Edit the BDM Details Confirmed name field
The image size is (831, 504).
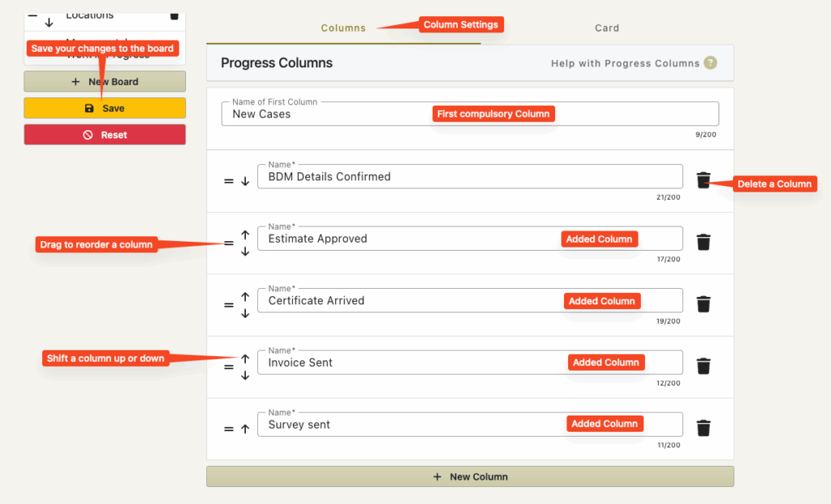(x=470, y=176)
